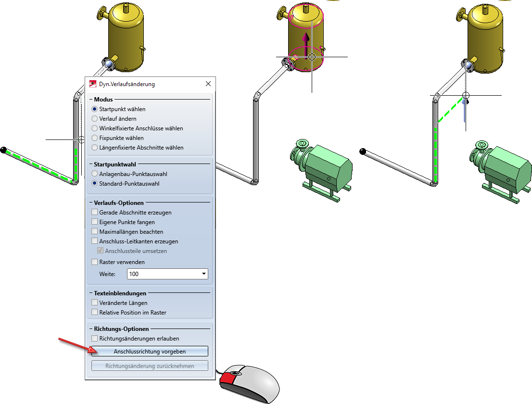Screen dimensions: 532x404
Task: Collapse the Modus section
Action: click(x=91, y=100)
